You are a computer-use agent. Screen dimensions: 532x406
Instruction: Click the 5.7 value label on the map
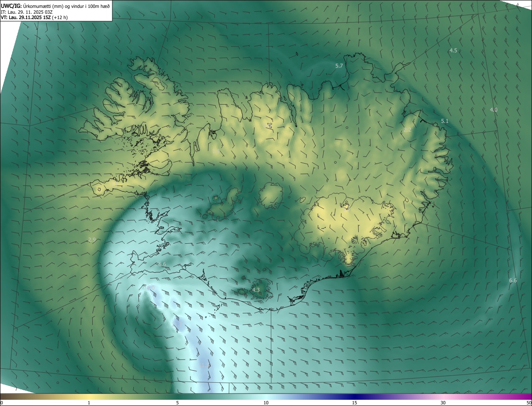tap(339, 66)
